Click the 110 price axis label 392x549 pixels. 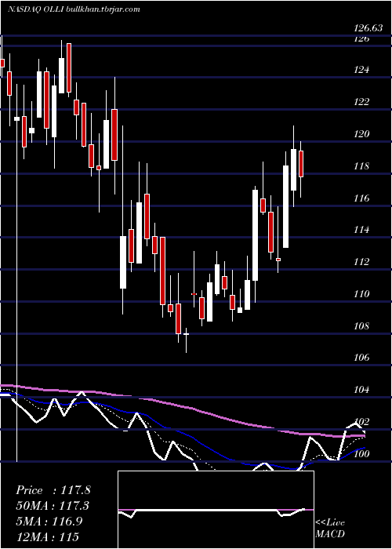pyautogui.click(x=361, y=294)
